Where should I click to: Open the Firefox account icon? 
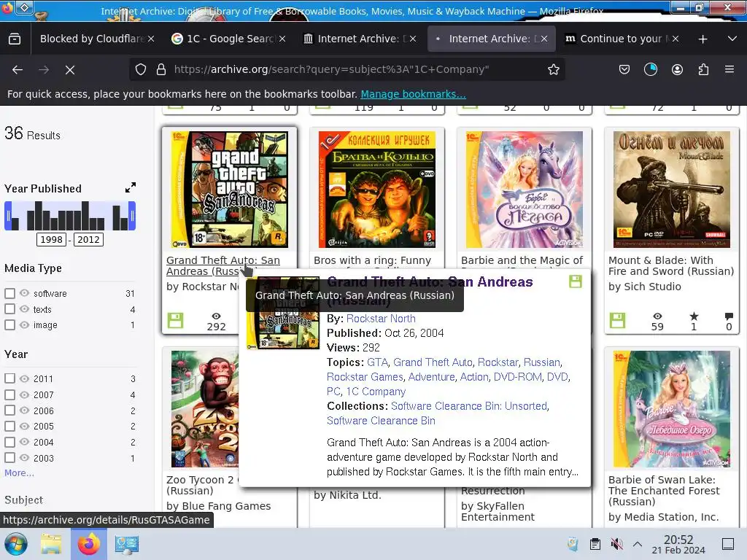click(677, 69)
